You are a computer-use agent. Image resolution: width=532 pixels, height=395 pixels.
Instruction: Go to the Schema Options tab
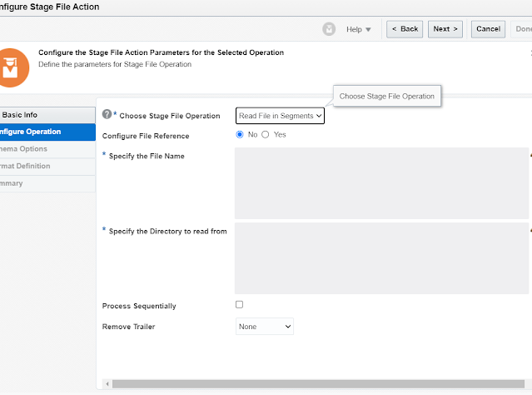[x=47, y=149]
